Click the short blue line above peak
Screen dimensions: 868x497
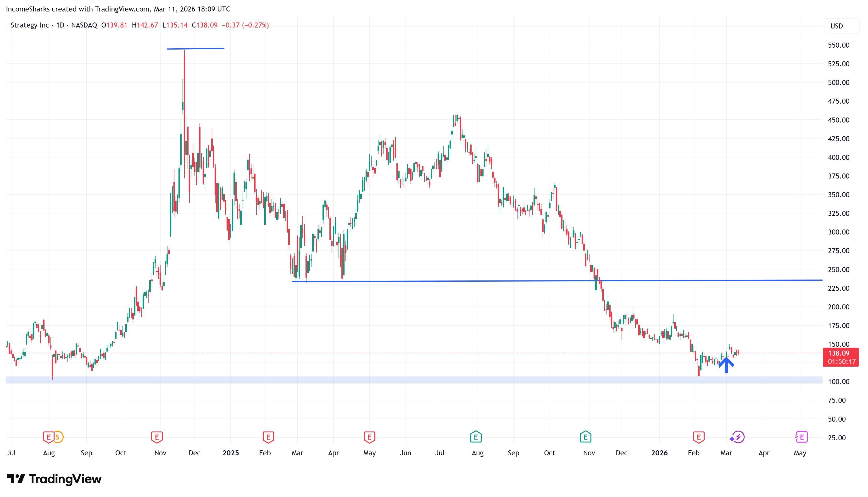tap(195, 49)
